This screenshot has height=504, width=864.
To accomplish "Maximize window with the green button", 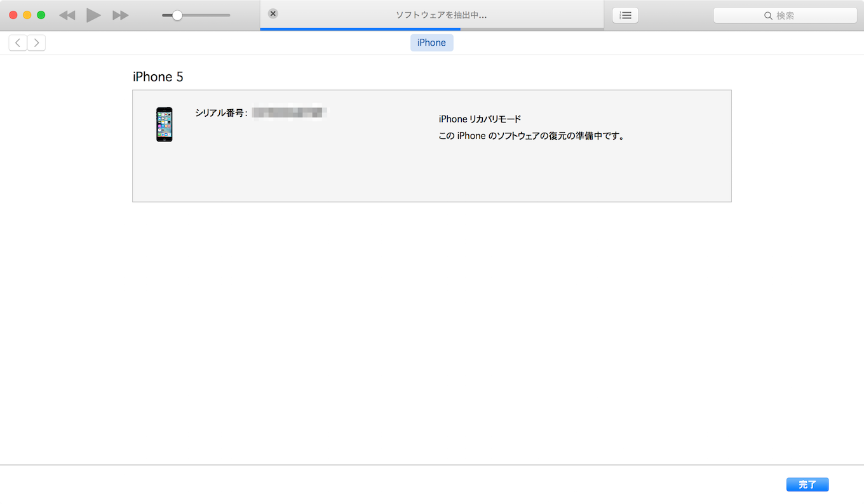I will 41,15.
